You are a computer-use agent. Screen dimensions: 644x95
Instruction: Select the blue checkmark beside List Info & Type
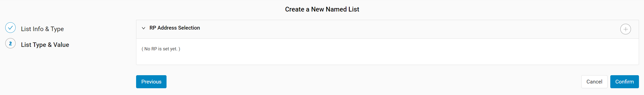[x=10, y=28]
